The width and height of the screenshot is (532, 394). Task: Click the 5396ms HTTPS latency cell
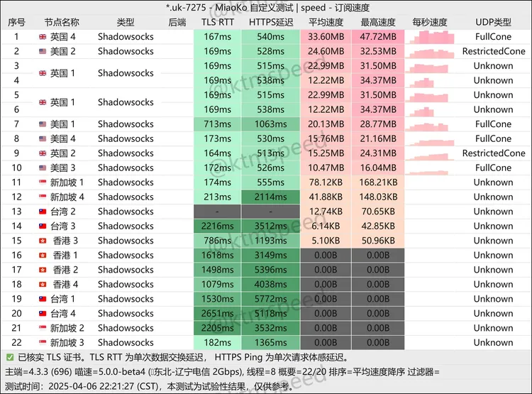pos(271,270)
